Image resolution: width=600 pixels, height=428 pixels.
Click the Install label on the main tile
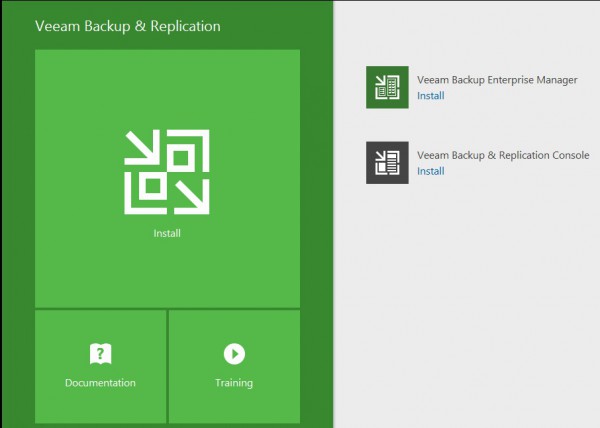pyautogui.click(x=167, y=233)
